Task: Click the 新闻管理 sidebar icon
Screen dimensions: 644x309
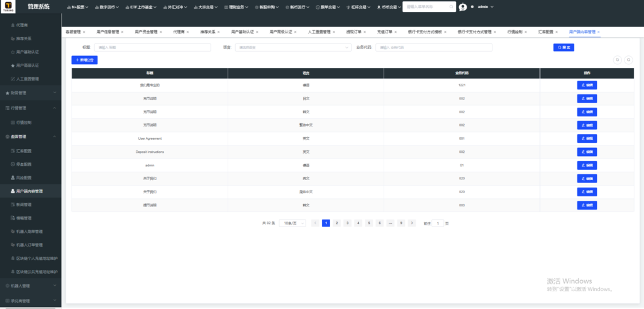Action: click(13, 205)
